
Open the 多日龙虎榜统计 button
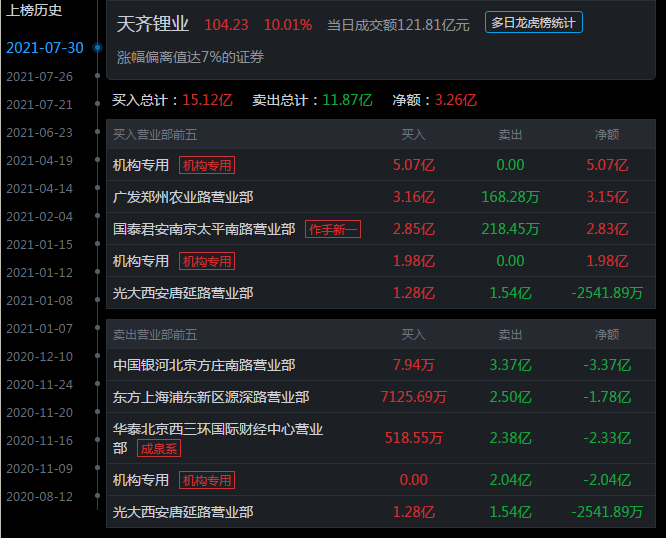point(533,23)
